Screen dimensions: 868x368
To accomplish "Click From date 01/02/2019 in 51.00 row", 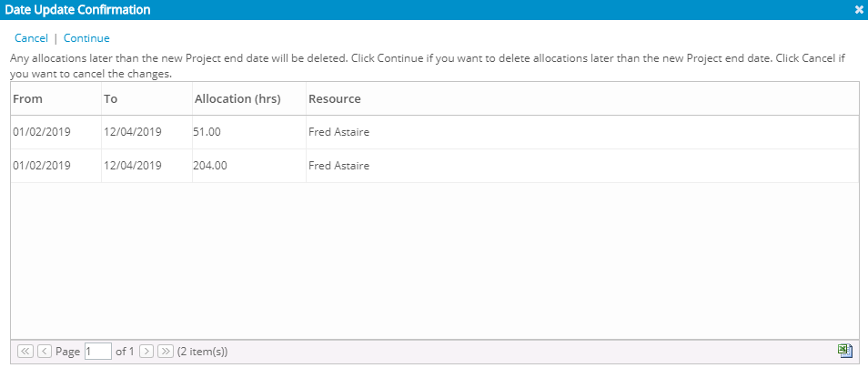I will point(42,132).
